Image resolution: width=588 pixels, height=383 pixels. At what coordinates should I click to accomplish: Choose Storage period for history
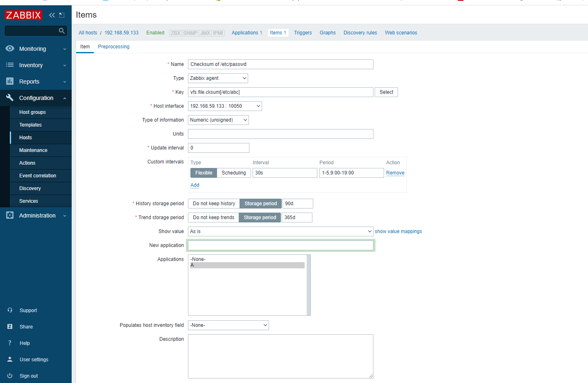click(x=261, y=204)
